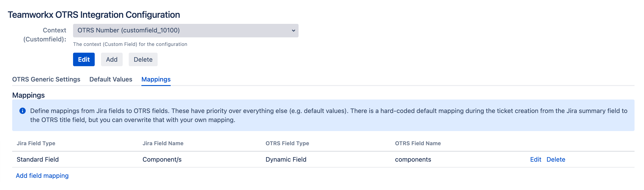Click the Standard Field cell
644x190 pixels.
[x=37, y=160]
